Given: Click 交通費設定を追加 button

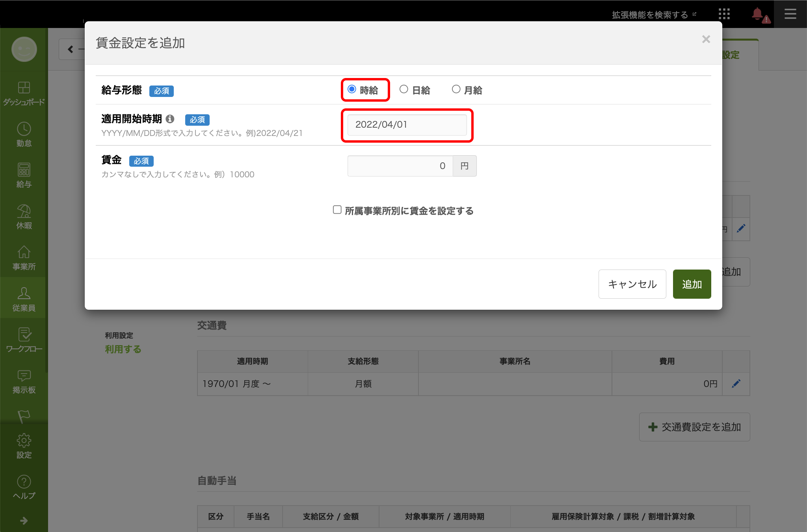Looking at the screenshot, I should click(694, 427).
